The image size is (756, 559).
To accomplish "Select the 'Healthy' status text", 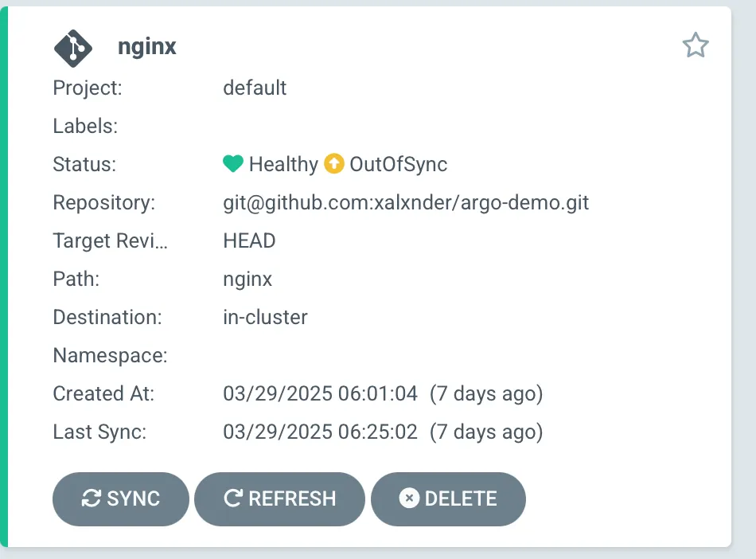I will pyautogui.click(x=283, y=164).
